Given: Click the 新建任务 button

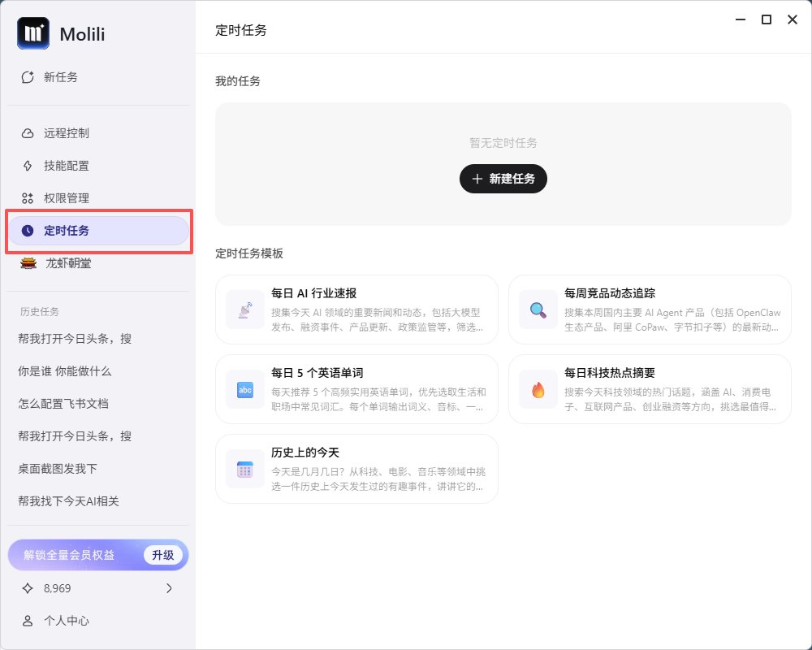Looking at the screenshot, I should pyautogui.click(x=503, y=179).
